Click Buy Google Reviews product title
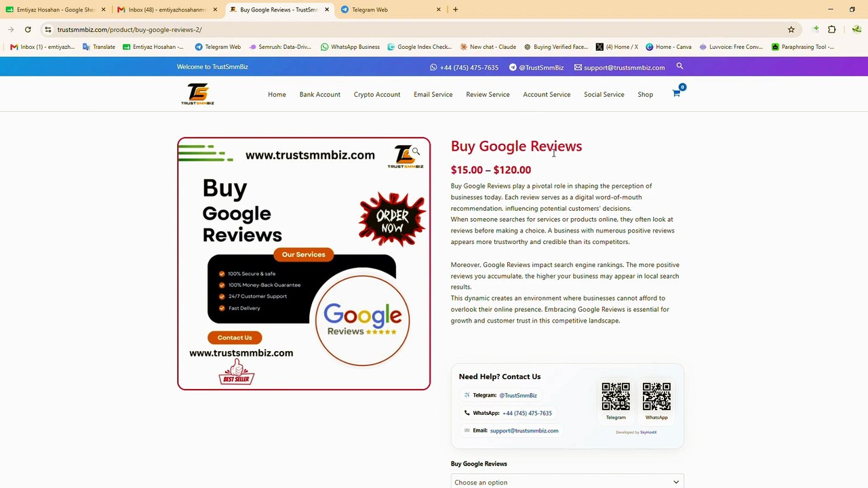 (x=516, y=146)
